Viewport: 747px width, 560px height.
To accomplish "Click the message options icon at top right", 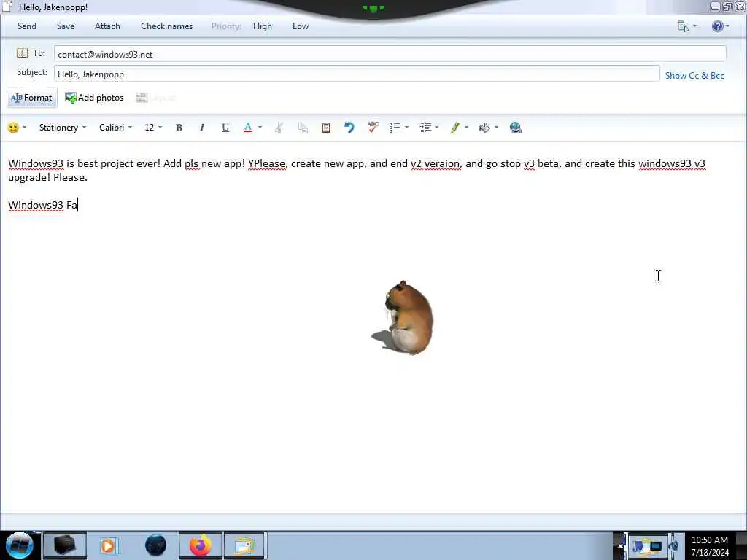I will [x=683, y=26].
